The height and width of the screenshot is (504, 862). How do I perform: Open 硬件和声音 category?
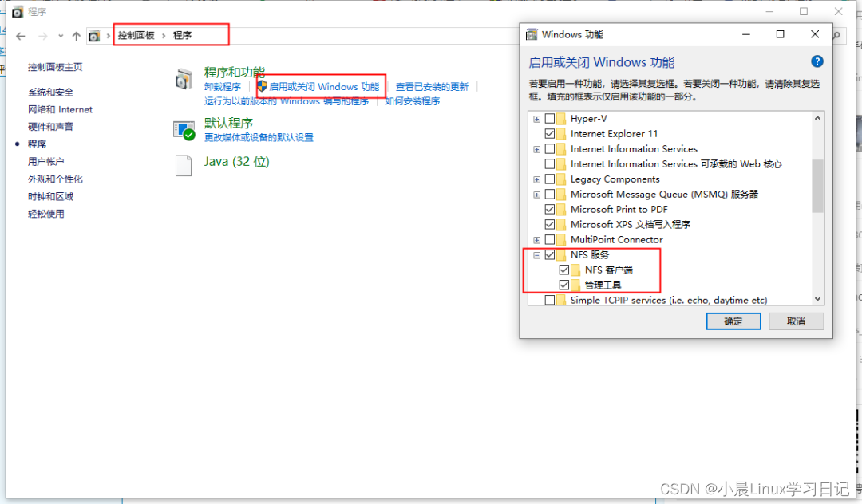click(x=50, y=127)
